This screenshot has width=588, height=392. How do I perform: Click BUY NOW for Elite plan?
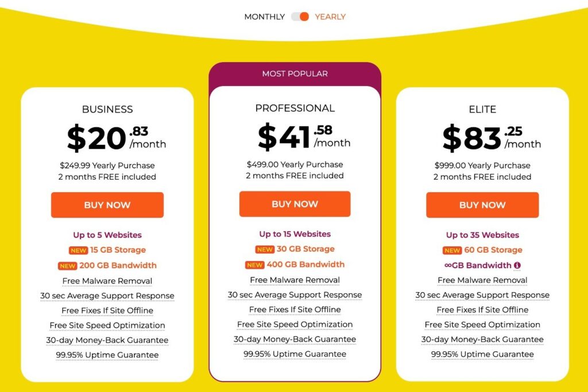click(482, 205)
